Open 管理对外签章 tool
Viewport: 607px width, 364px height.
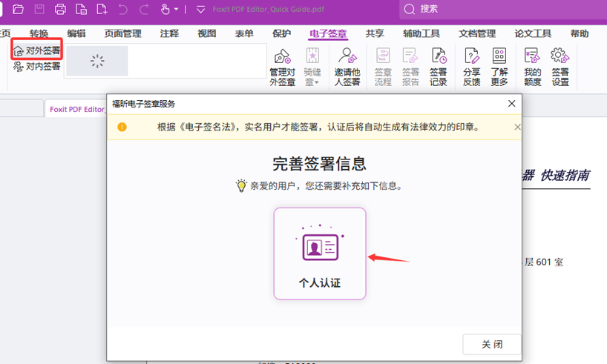[x=282, y=67]
